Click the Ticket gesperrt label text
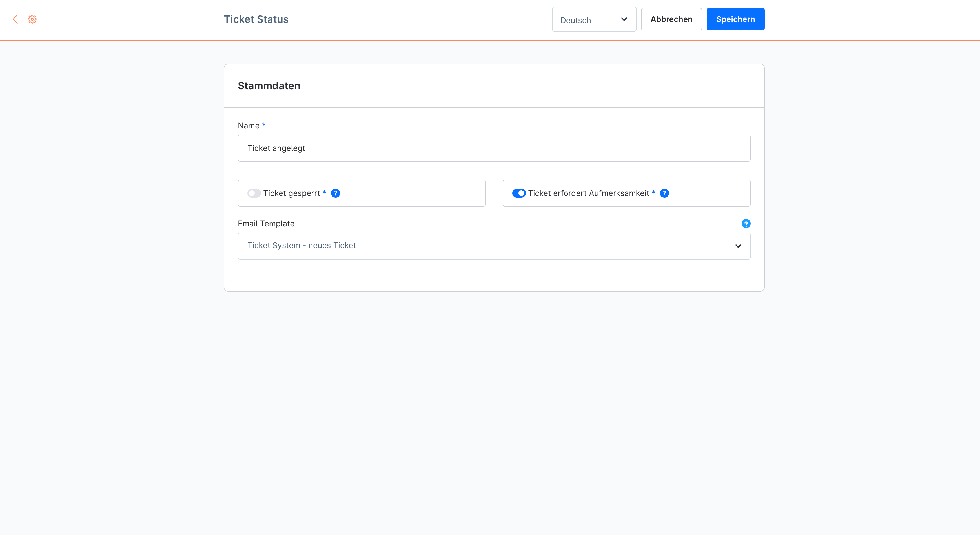Image resolution: width=980 pixels, height=535 pixels. pyautogui.click(x=291, y=193)
